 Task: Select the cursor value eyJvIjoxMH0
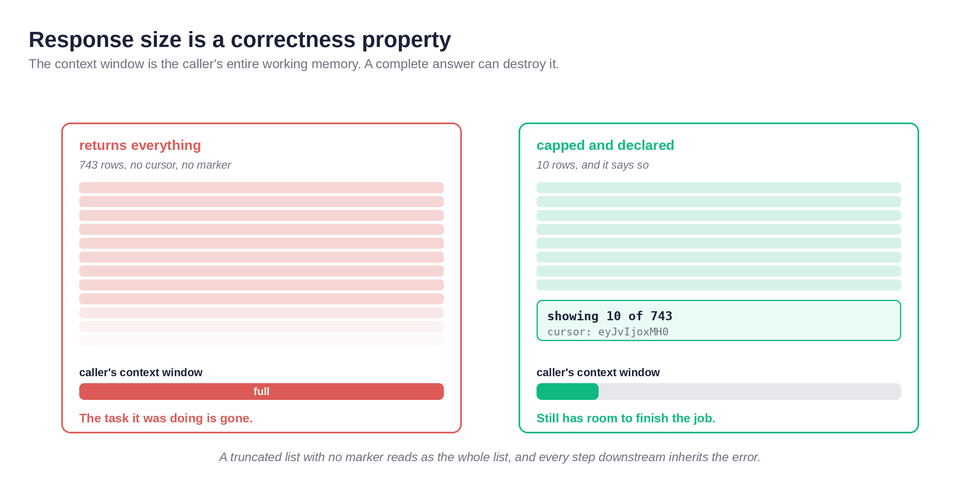point(633,332)
